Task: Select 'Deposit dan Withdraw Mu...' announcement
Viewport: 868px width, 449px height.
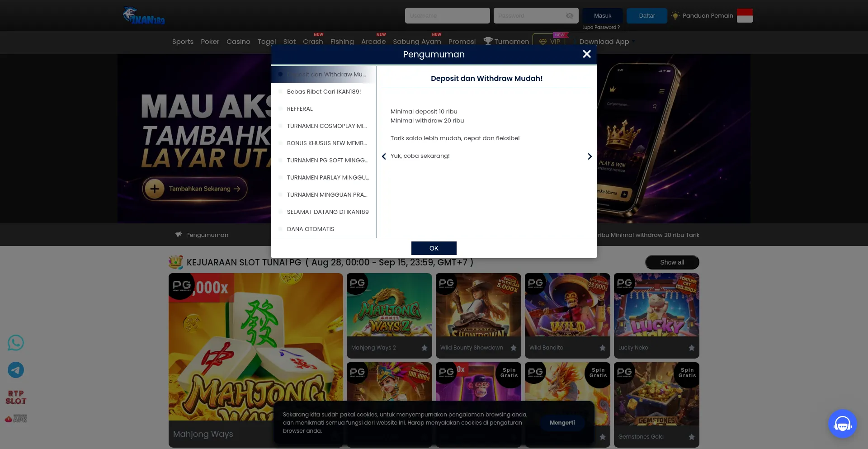Action: point(324,75)
